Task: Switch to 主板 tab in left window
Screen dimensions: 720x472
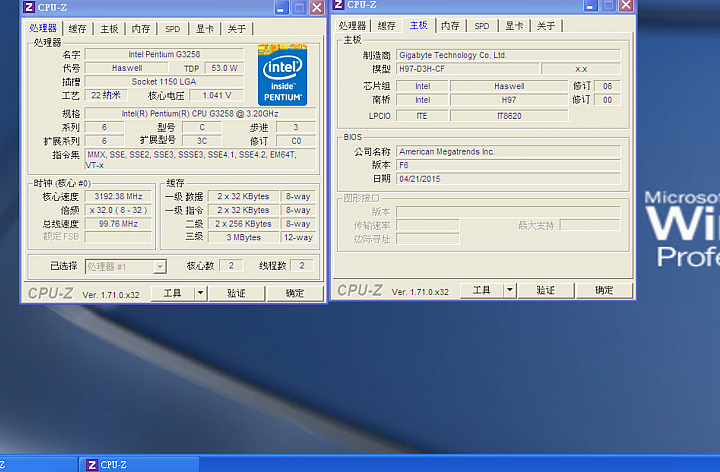Action: pyautogui.click(x=109, y=29)
